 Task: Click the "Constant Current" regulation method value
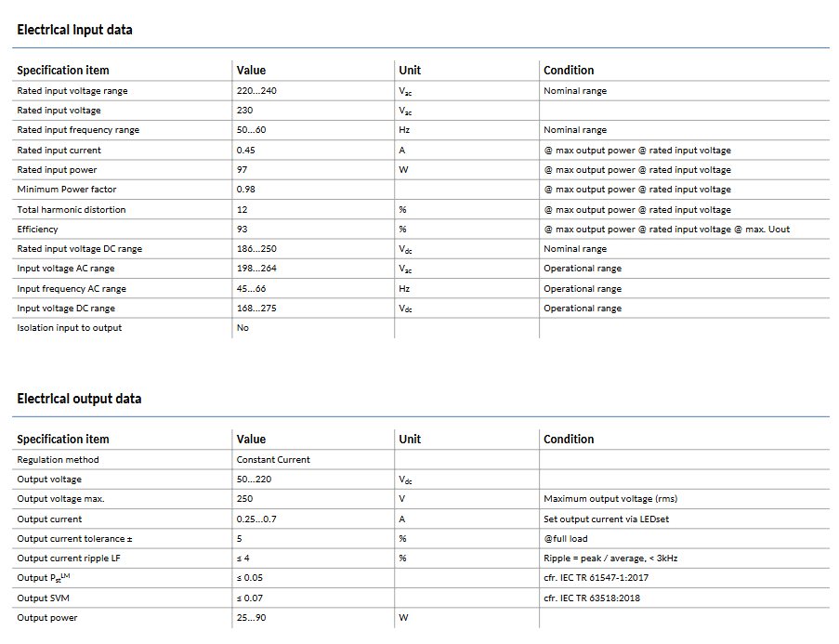[x=273, y=460]
